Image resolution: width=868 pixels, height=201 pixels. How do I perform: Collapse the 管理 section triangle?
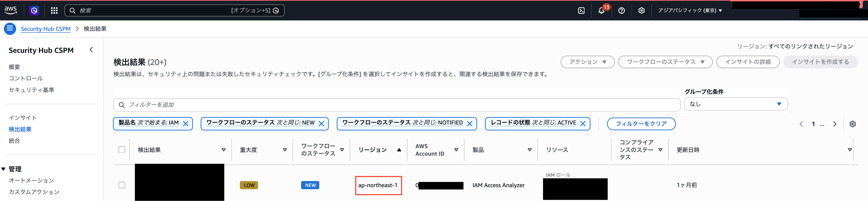point(3,169)
